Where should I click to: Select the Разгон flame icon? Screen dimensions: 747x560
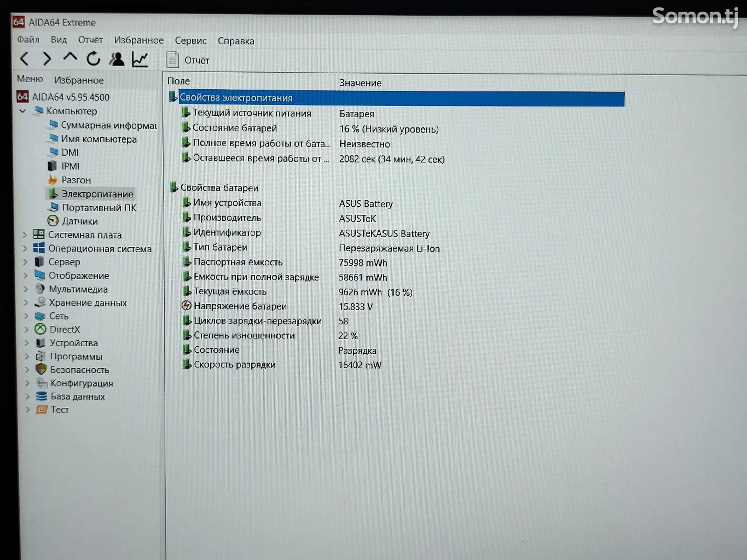coord(52,180)
